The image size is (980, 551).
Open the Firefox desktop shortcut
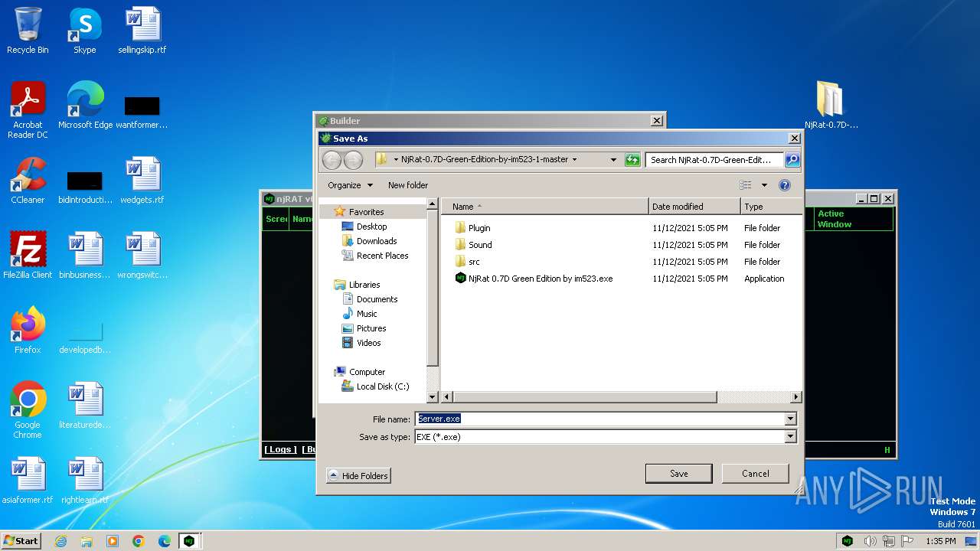tap(28, 331)
